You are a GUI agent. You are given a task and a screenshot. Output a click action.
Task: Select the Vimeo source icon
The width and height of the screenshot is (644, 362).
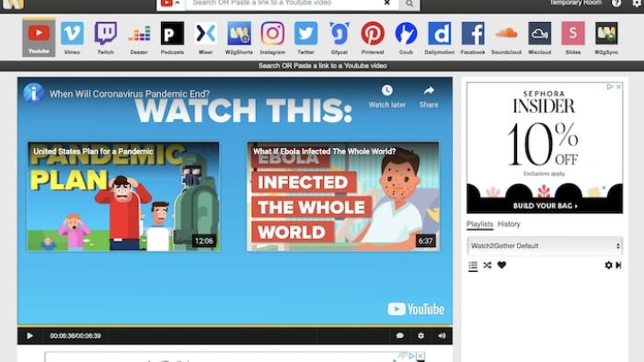pyautogui.click(x=73, y=38)
